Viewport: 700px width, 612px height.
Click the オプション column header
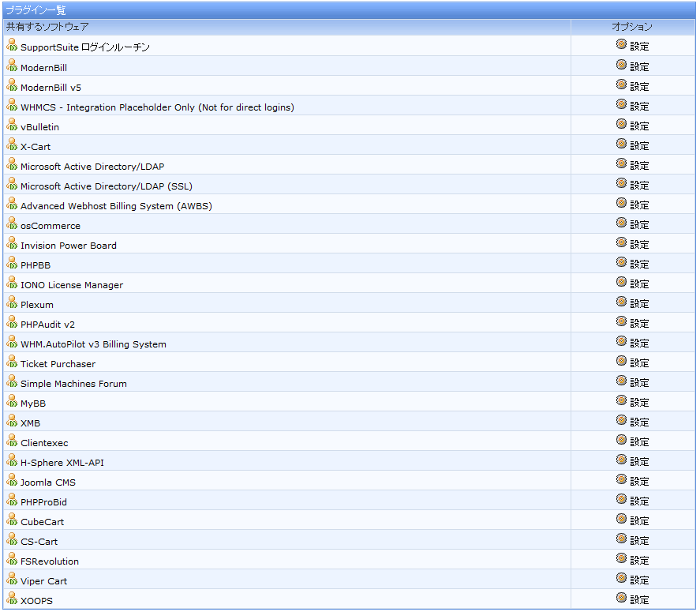point(632,27)
